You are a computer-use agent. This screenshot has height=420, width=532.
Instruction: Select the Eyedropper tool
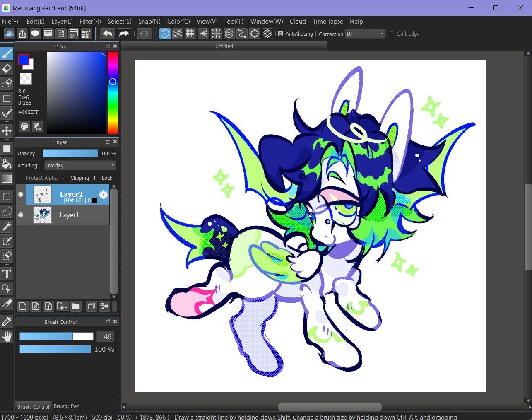[7, 321]
